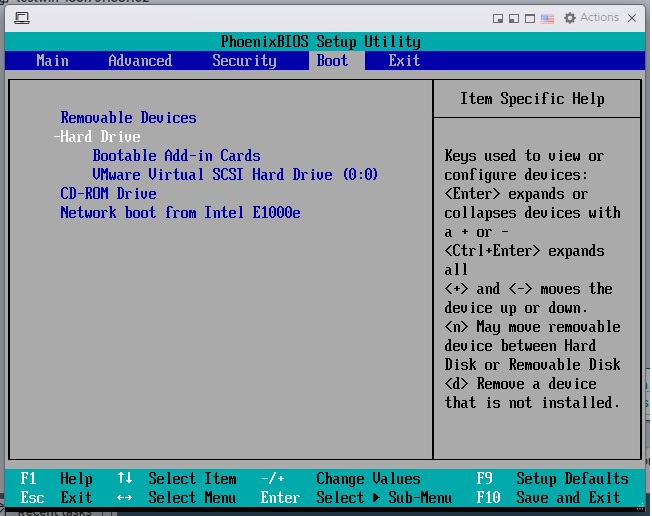
Task: Switch to the Advanced BIOS tab
Action: click(x=140, y=61)
